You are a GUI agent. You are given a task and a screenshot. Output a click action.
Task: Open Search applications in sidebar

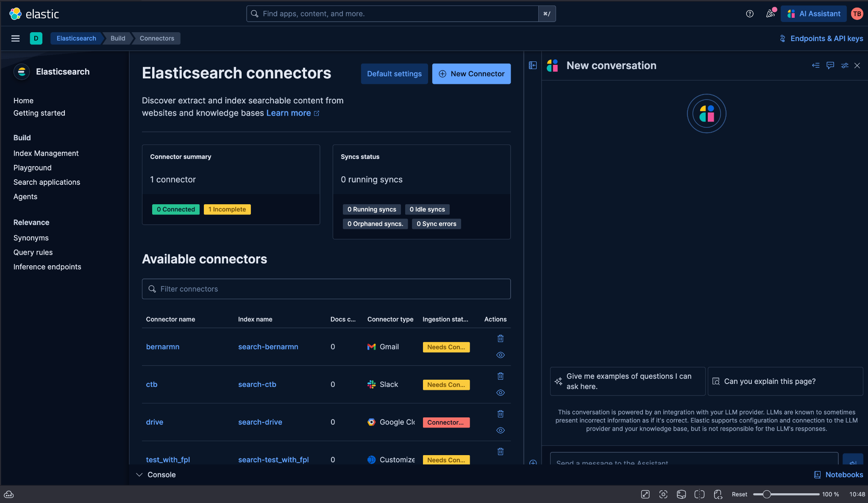point(47,182)
